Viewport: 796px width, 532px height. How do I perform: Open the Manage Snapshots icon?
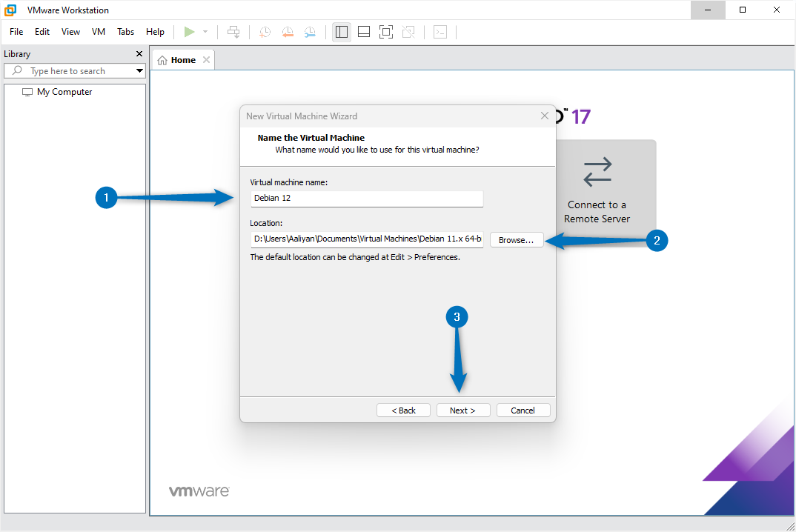(x=310, y=32)
